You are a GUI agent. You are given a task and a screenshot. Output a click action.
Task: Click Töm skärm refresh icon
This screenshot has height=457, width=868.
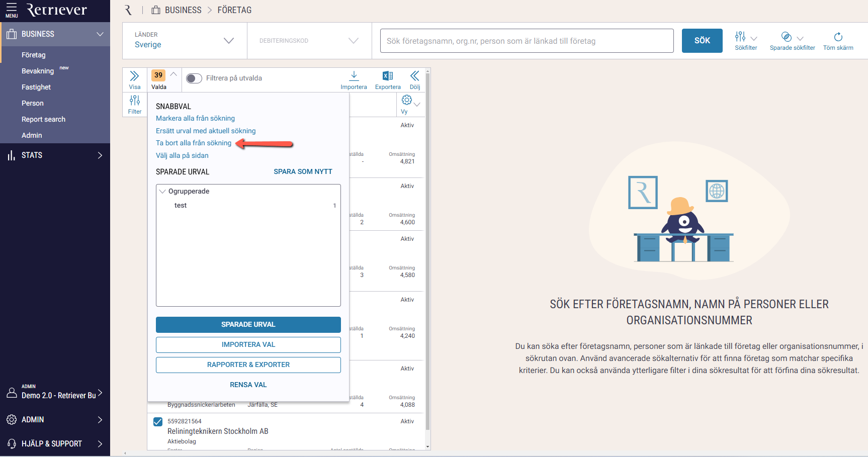[x=838, y=37]
